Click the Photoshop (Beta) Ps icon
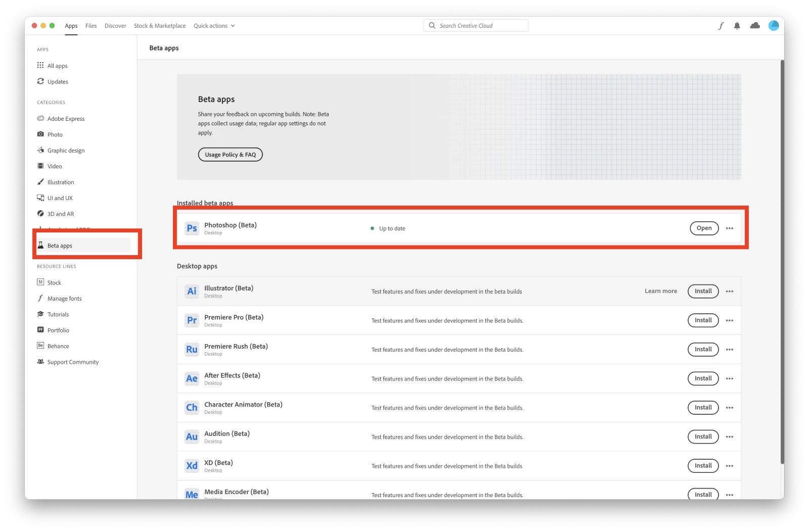The height and width of the screenshot is (532, 809). click(192, 228)
